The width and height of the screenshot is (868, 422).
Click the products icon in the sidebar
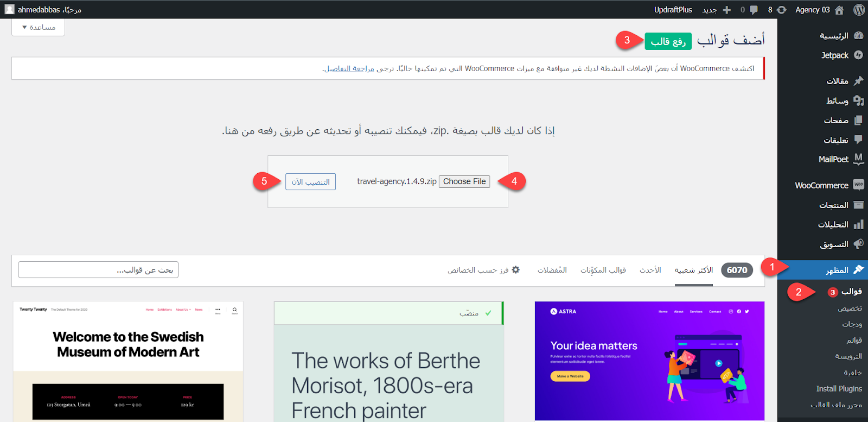pos(858,205)
